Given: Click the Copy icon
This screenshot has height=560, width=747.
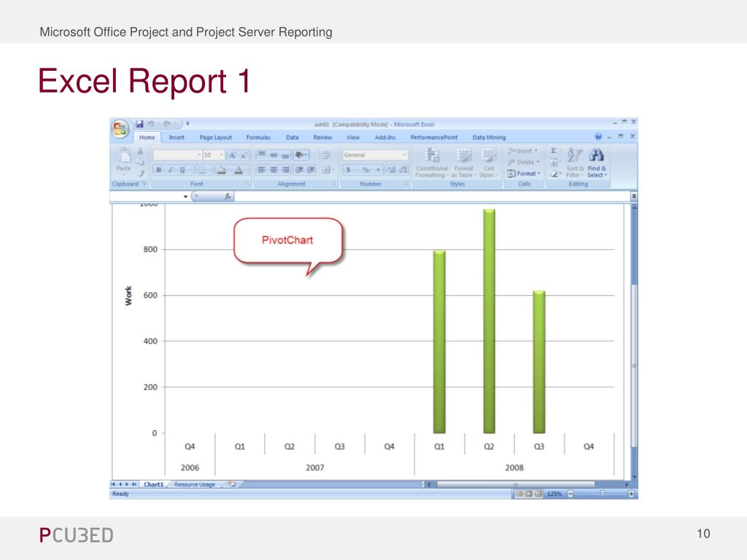Looking at the screenshot, I should (141, 163).
